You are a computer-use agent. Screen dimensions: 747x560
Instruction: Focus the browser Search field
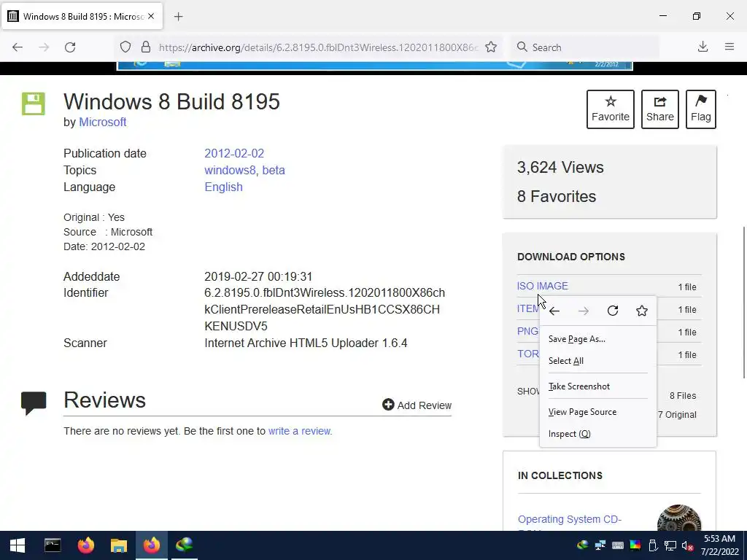[x=585, y=47]
